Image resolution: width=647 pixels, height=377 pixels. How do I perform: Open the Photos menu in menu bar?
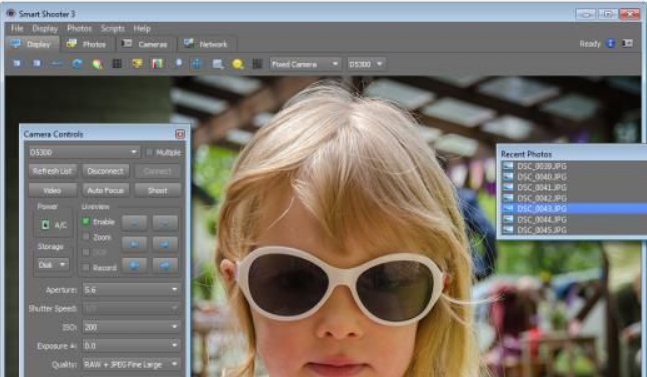click(79, 28)
